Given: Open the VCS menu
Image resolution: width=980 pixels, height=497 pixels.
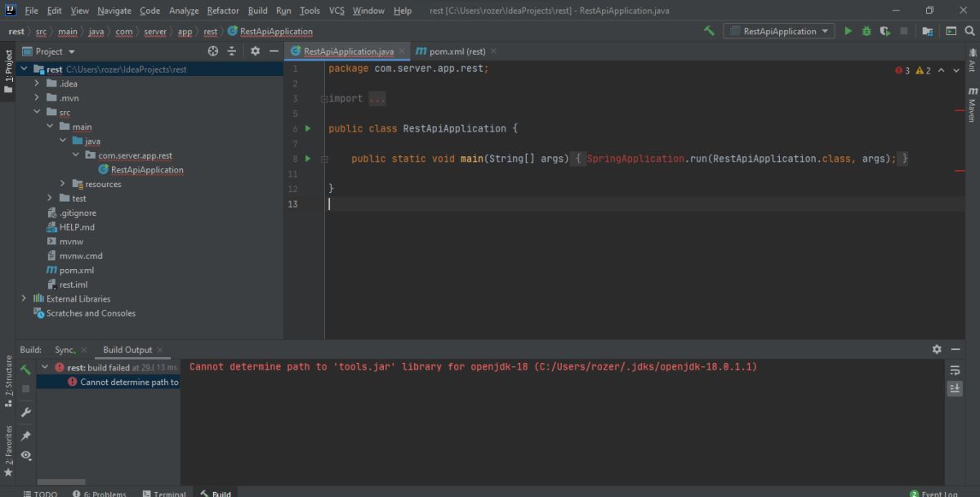Looking at the screenshot, I should pyautogui.click(x=336, y=11).
